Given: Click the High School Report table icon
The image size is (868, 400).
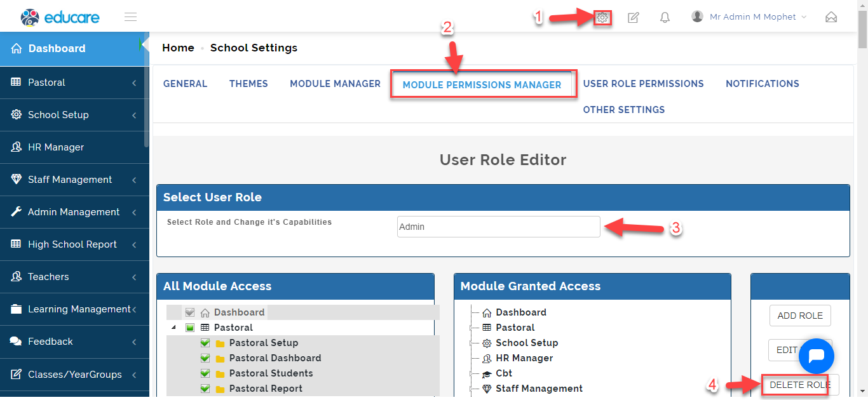Looking at the screenshot, I should [x=17, y=244].
